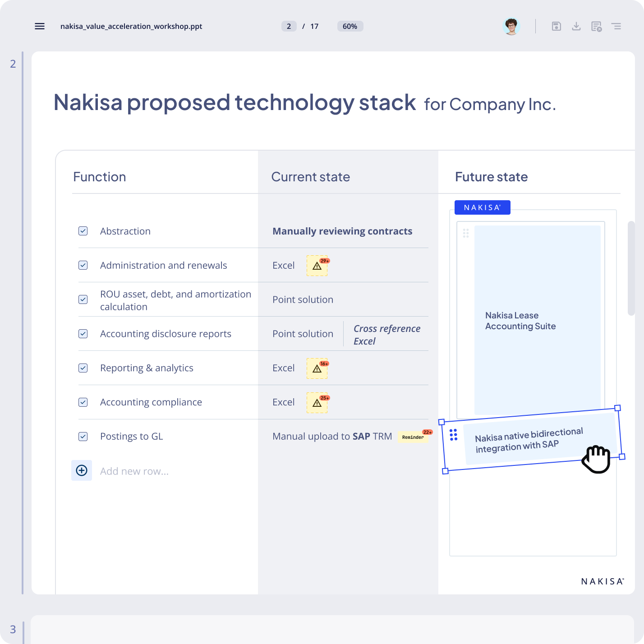This screenshot has width=644, height=644.
Task: Click Point solution in ROU asset row
Action: tap(303, 299)
